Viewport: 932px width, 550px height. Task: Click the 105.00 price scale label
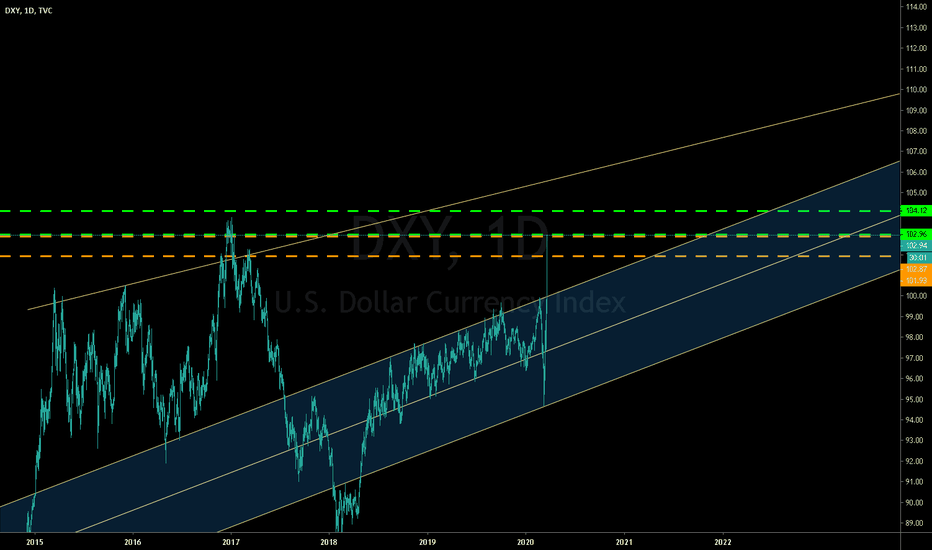[x=916, y=193]
